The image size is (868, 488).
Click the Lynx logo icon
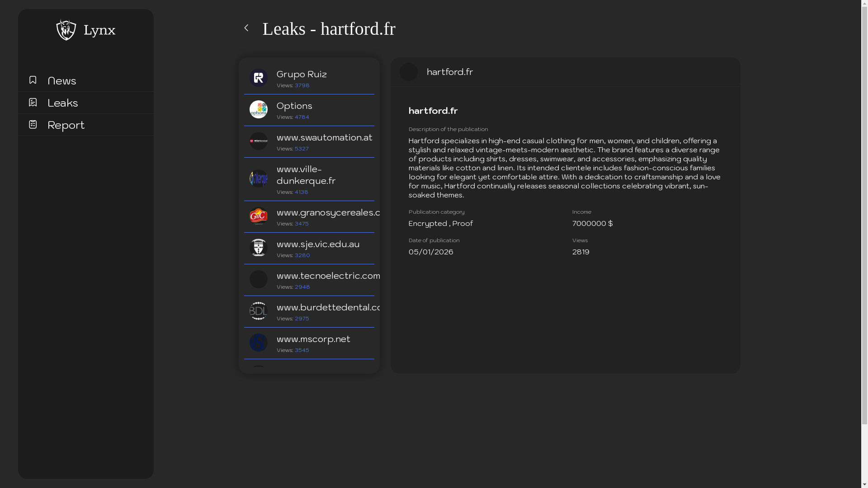(x=66, y=30)
